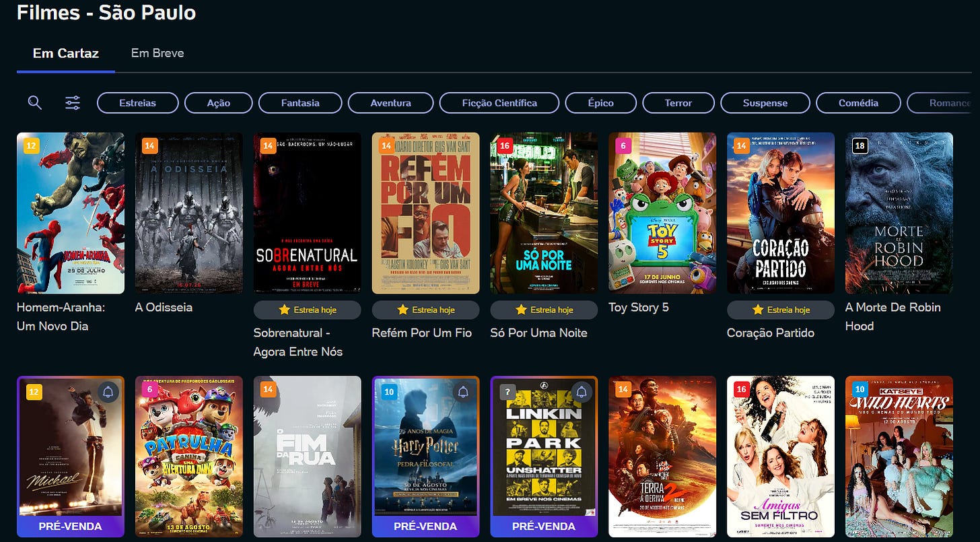Click the Pré-Venda banner on Michael
The width and height of the screenshot is (980, 542).
(71, 527)
